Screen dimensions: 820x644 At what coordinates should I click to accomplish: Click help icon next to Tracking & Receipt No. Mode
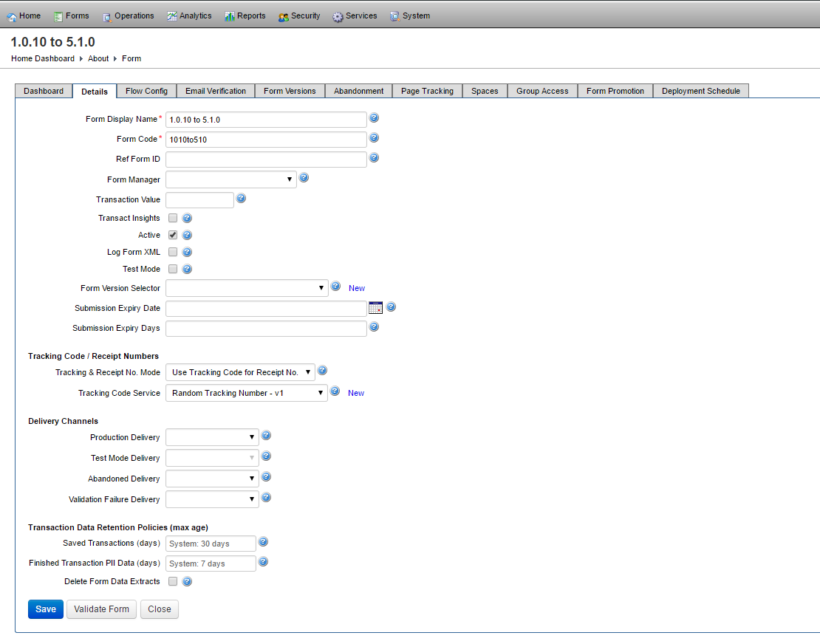tap(323, 371)
